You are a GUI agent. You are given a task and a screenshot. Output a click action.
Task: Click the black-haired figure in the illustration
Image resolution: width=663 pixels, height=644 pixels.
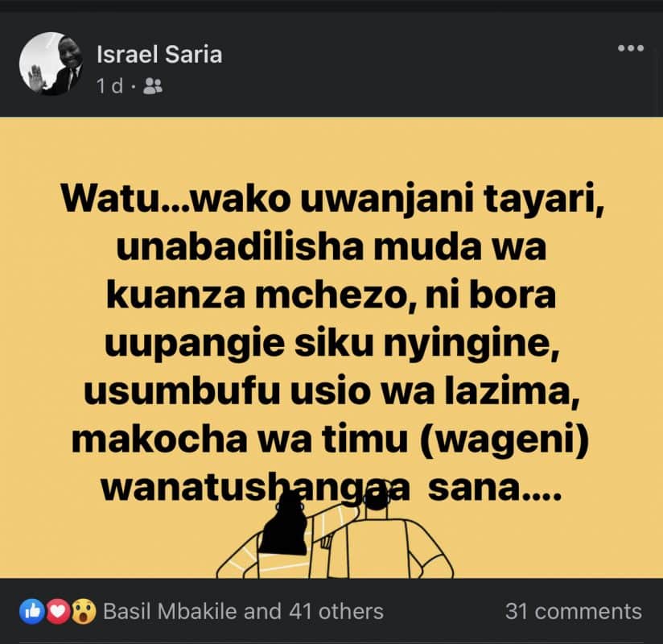point(284,525)
